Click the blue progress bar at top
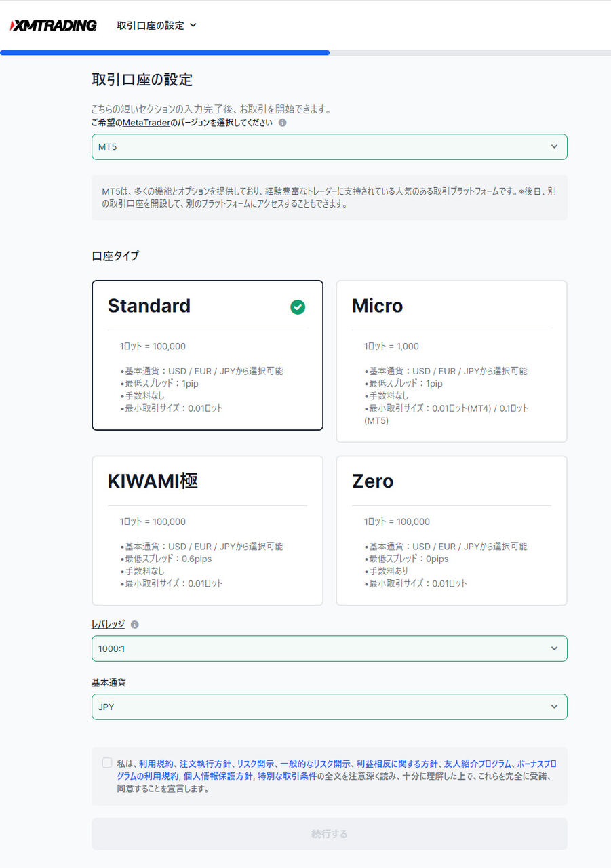Viewport: 611px width, 868px height. pos(165,52)
